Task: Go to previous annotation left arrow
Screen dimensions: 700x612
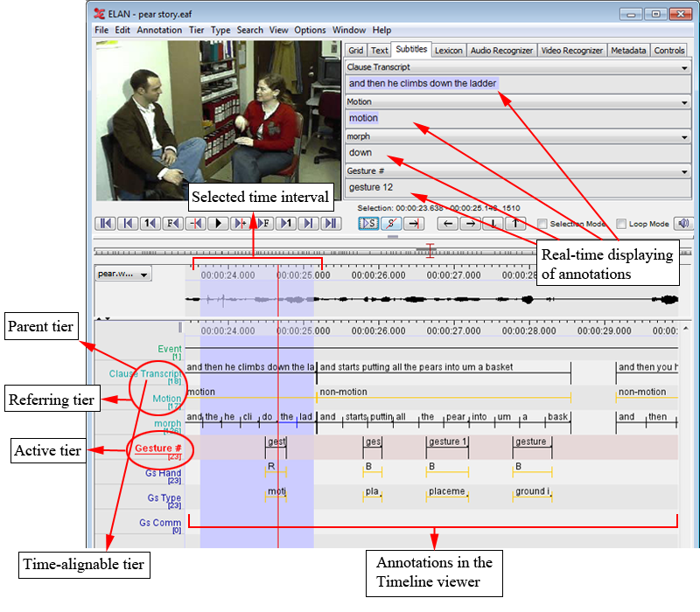Action: (448, 223)
